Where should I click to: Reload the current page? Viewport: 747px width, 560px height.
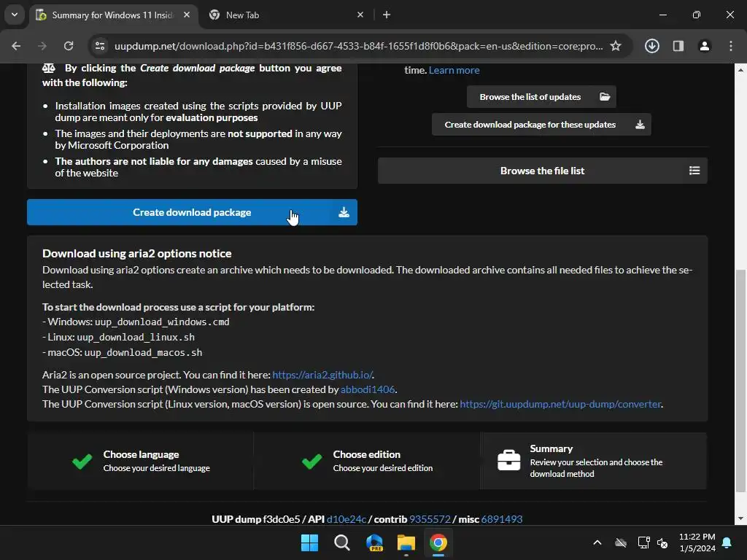69,46
